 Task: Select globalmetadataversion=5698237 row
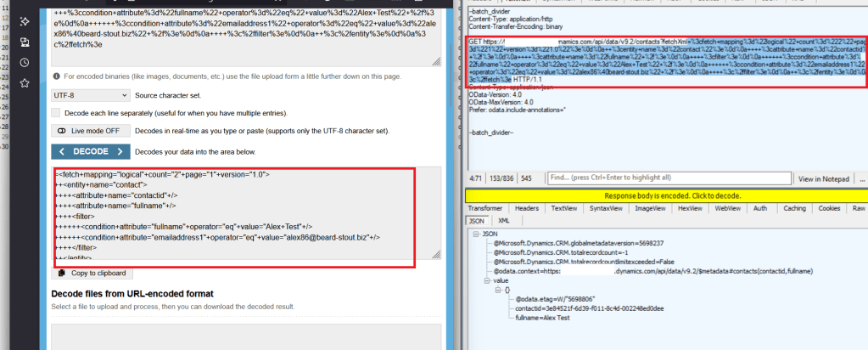click(x=579, y=243)
